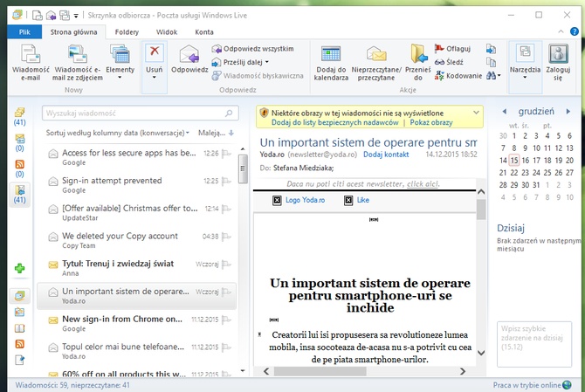Click the Przenieś do folder icon
585x392 pixels.
coord(417,55)
